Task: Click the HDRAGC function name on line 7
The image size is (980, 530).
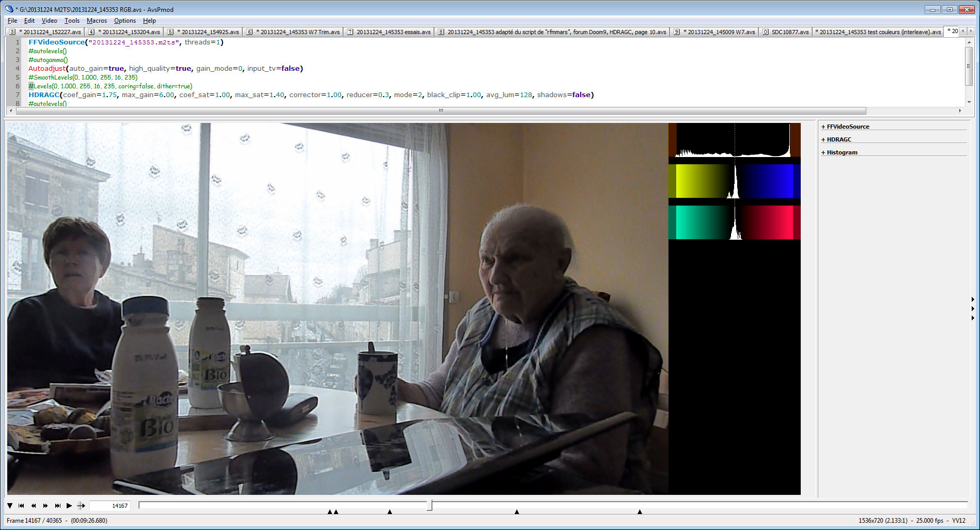Action: (44, 95)
